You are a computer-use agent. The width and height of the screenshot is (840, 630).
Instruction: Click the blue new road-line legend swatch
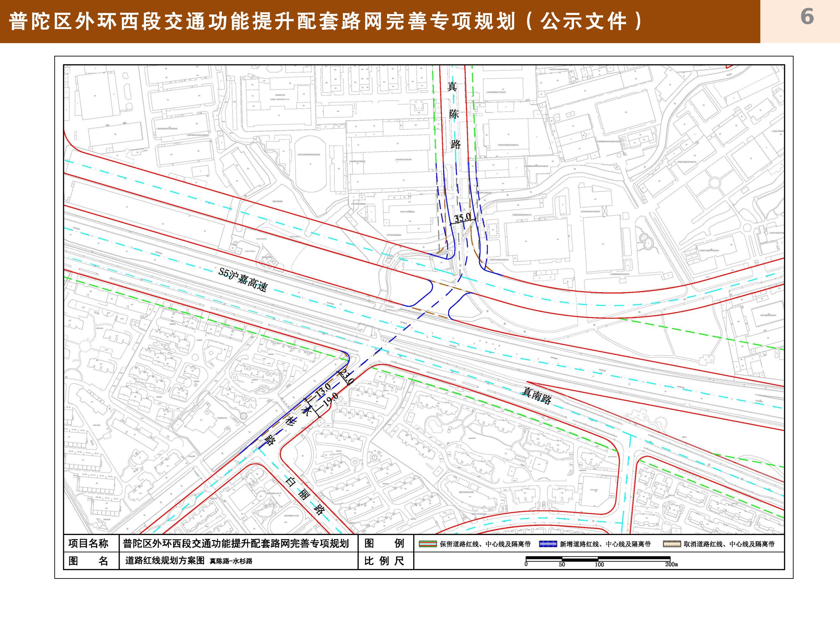click(x=548, y=544)
